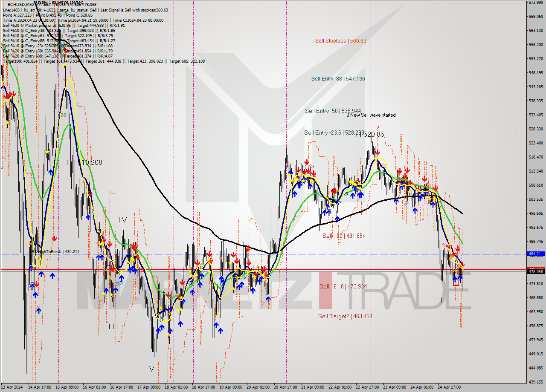This screenshot has height=392, width=546.
Task: Click the '23 Apr 09:00' time label
Action: (395, 388)
